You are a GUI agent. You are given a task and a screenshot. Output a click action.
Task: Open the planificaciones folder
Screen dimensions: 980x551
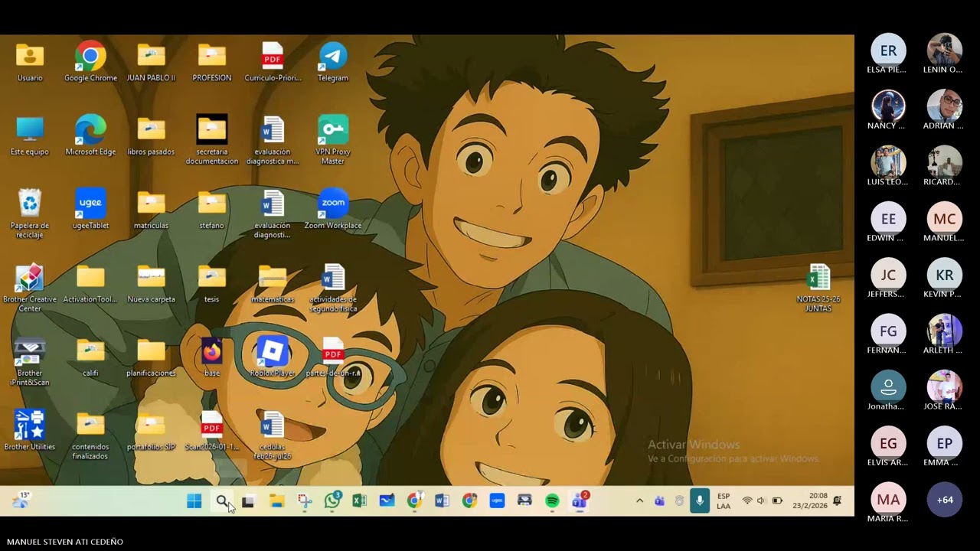pos(151,357)
